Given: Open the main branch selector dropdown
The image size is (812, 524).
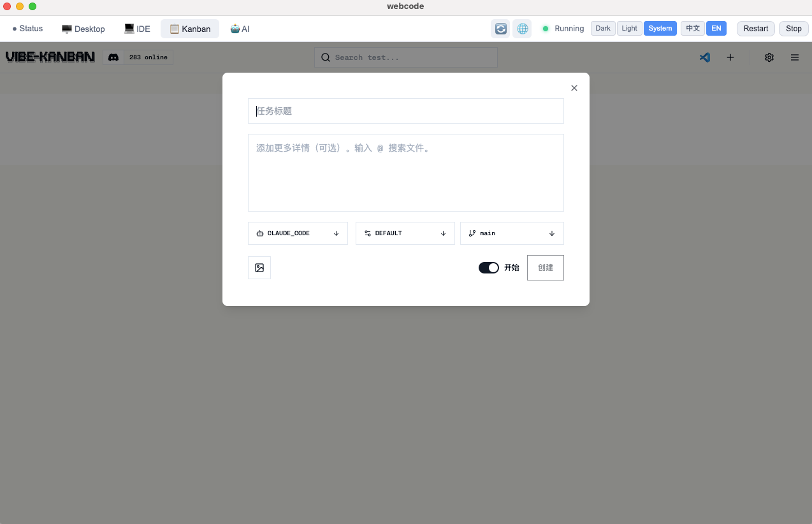Looking at the screenshot, I should (x=512, y=233).
